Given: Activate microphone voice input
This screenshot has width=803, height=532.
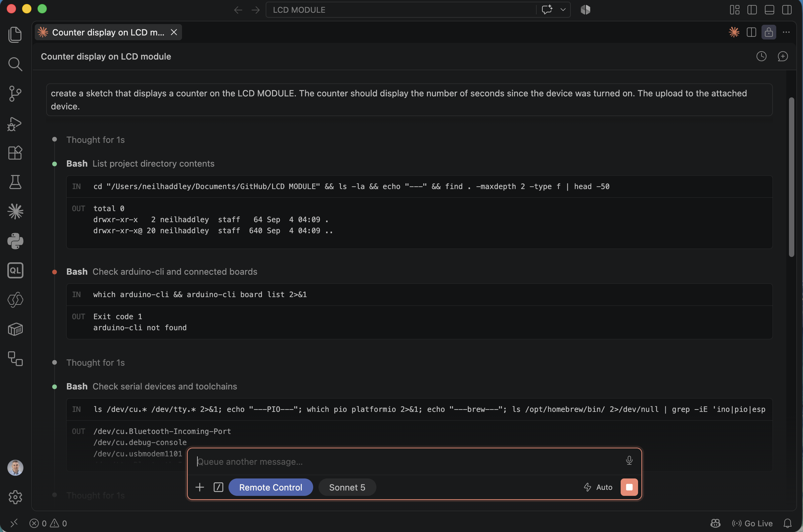Looking at the screenshot, I should click(x=629, y=460).
